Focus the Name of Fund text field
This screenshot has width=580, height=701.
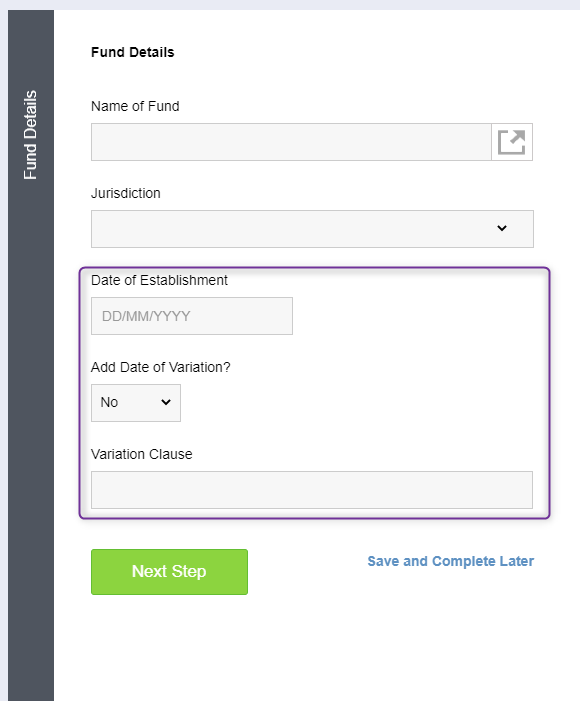point(291,142)
